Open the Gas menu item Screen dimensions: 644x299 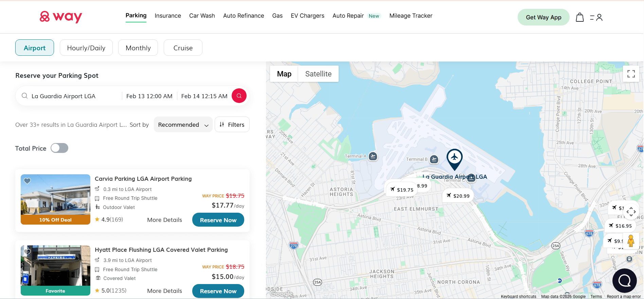point(278,16)
